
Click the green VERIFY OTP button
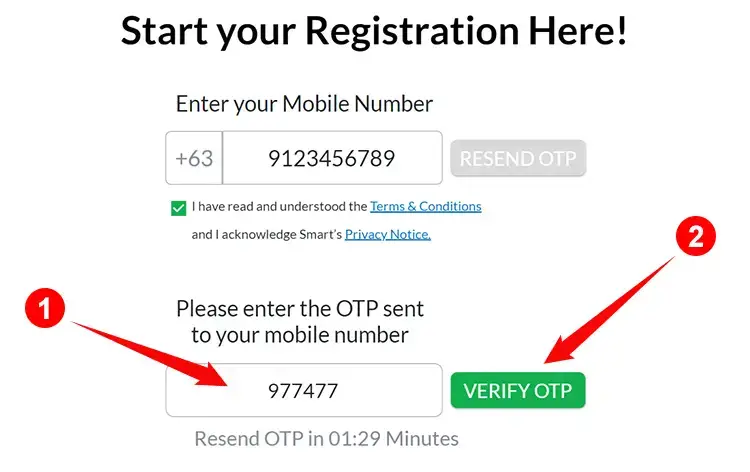[x=518, y=390]
